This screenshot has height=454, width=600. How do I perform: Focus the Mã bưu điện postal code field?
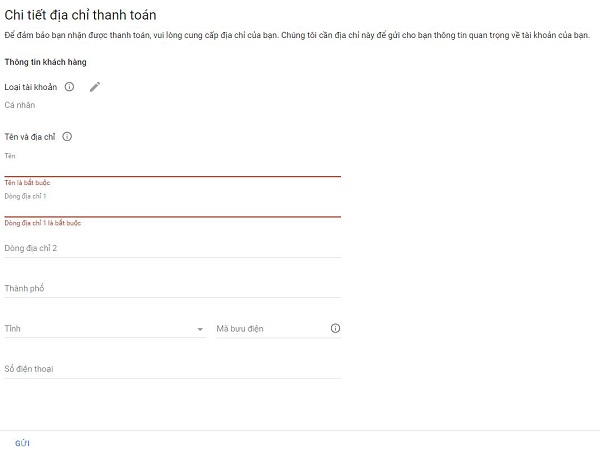point(273,329)
